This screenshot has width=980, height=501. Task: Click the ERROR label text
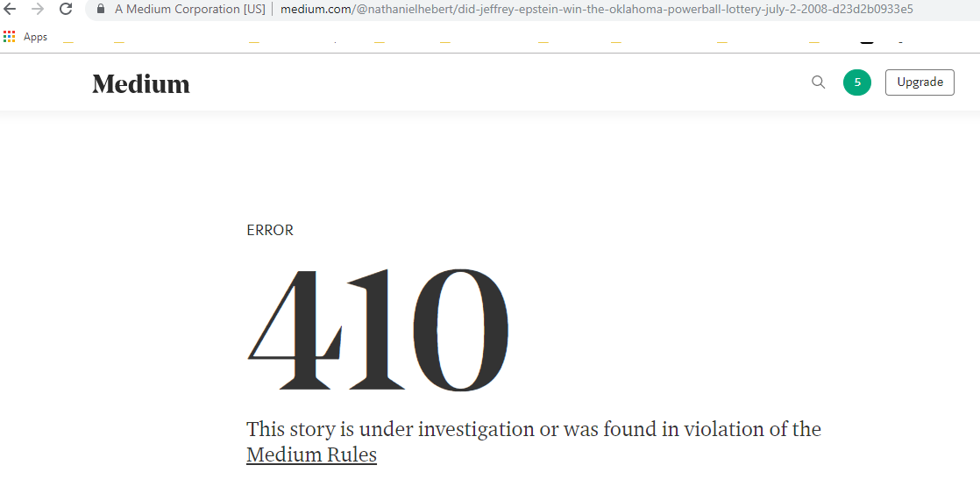270,230
